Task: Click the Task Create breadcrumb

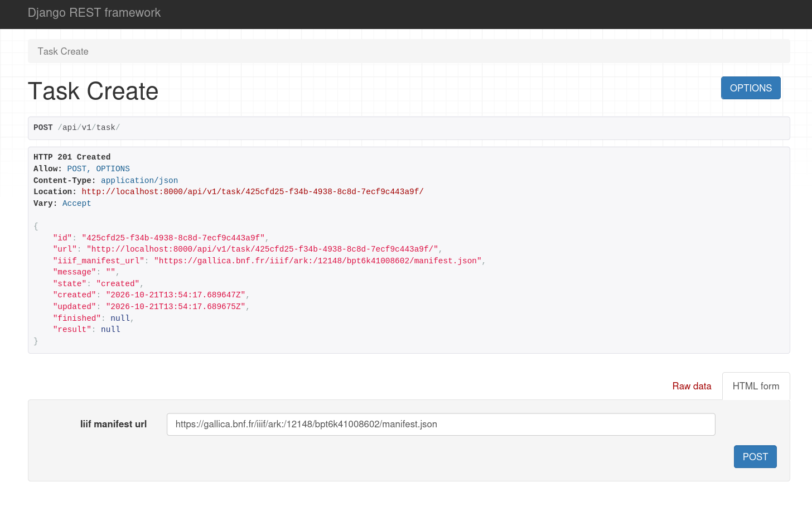Action: click(x=63, y=51)
